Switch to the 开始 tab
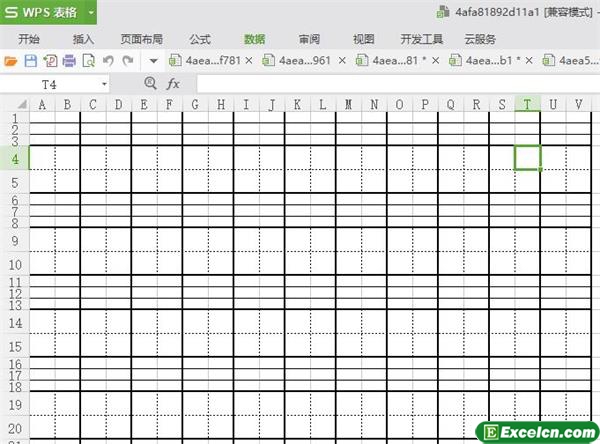Viewport: 600px width, 444px height. 29,39
